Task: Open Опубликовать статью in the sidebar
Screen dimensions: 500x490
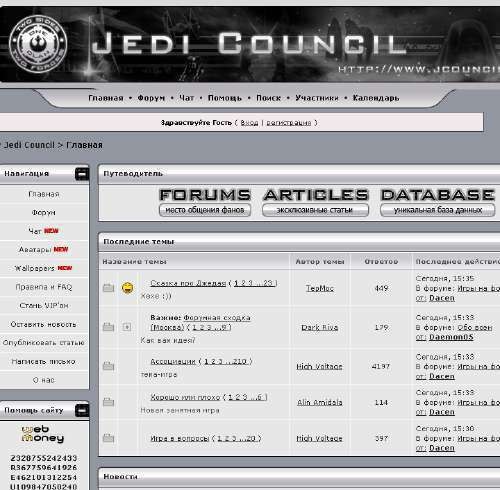Action: tap(44, 342)
